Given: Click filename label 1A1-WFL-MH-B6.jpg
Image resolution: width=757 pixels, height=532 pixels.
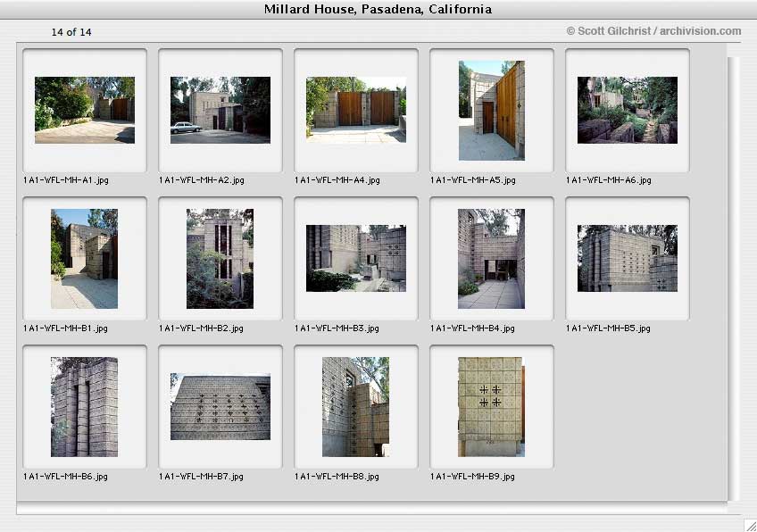Looking at the screenshot, I should click(x=65, y=477).
